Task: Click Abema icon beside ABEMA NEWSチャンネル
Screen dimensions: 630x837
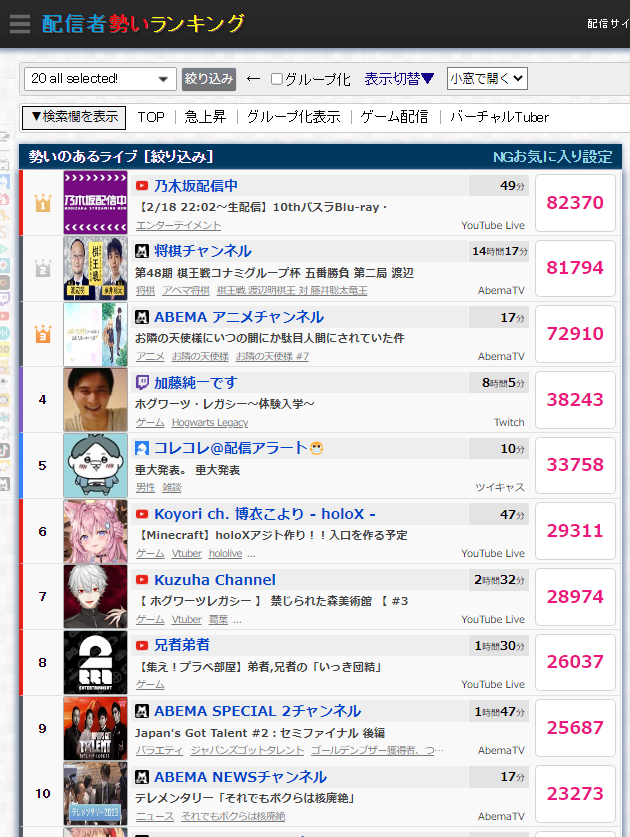Action: click(141, 777)
